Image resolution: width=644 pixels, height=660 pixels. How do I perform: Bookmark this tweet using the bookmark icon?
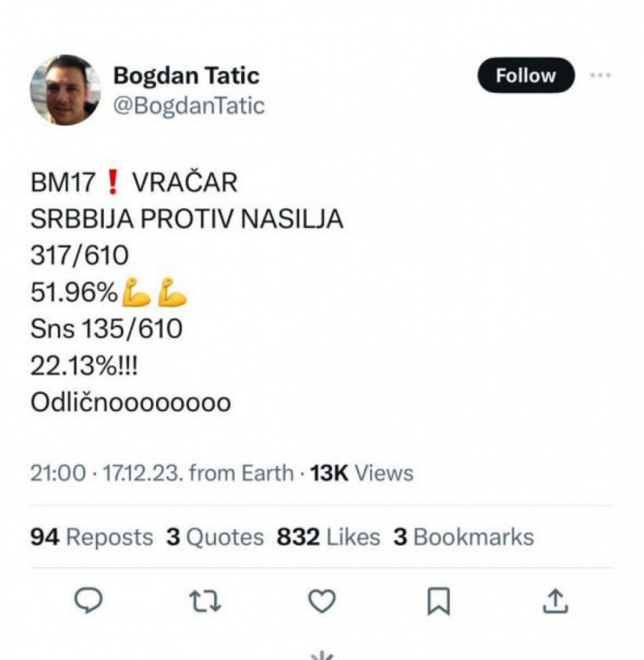tap(438, 601)
